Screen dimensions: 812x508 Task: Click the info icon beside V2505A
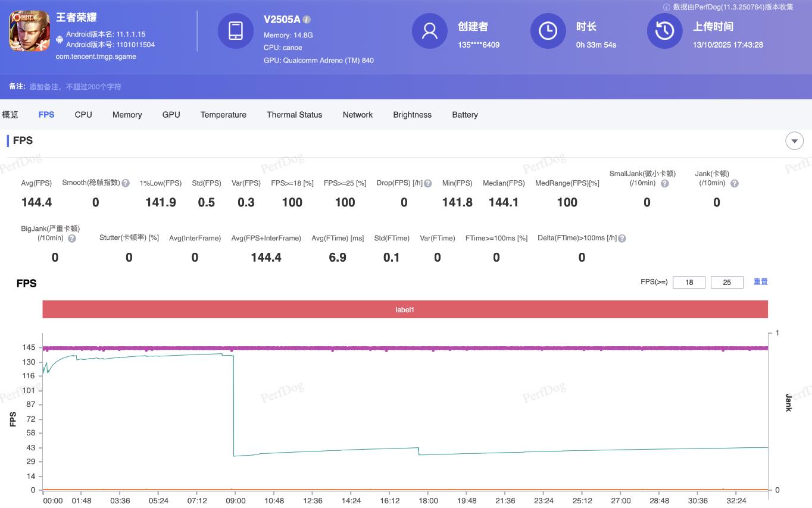[x=307, y=20]
